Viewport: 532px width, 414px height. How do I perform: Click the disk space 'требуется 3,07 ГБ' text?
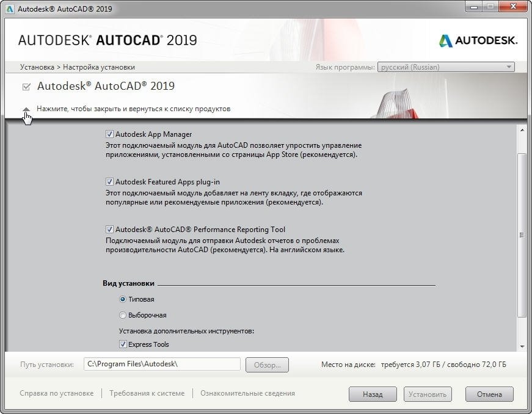[x=410, y=365]
